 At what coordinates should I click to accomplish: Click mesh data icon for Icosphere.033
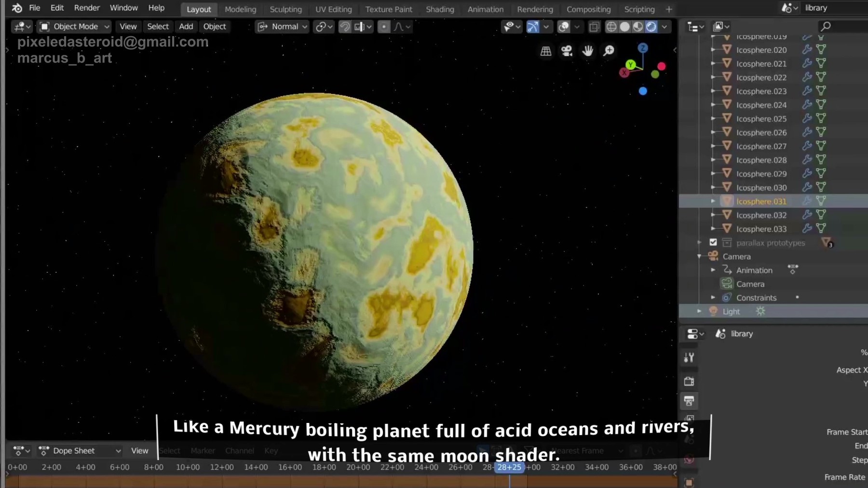[x=821, y=228]
